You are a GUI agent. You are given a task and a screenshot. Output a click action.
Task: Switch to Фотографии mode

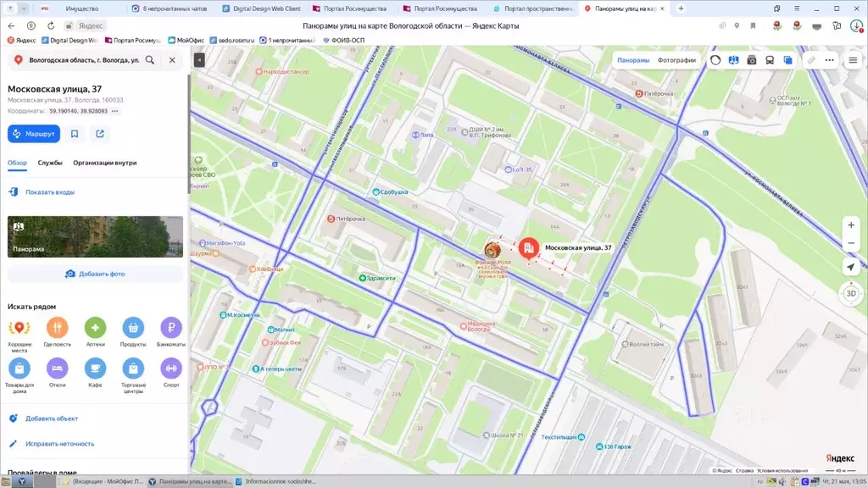click(x=676, y=60)
